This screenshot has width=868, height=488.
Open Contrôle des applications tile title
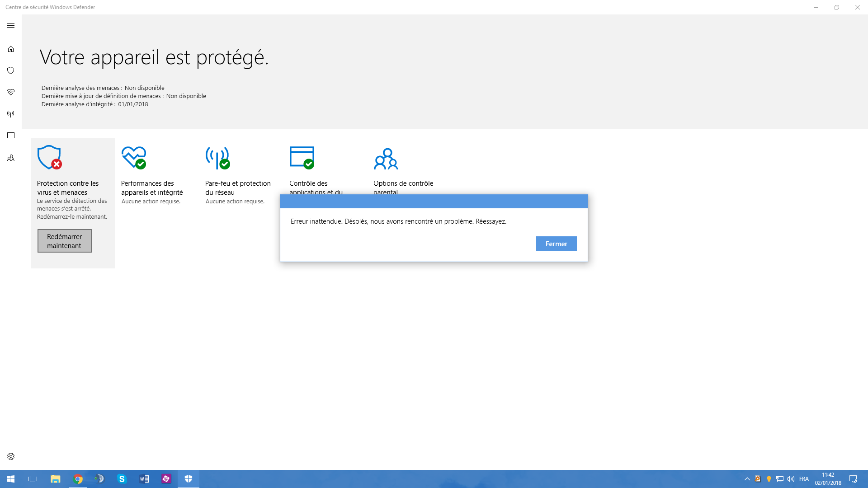coord(316,187)
